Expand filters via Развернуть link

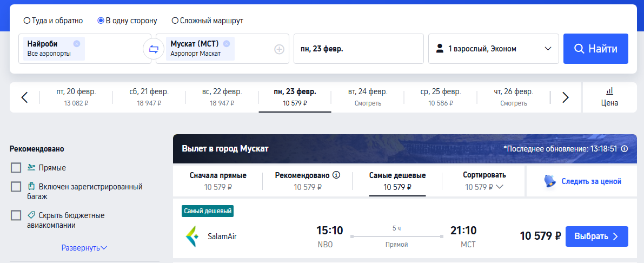(x=84, y=248)
